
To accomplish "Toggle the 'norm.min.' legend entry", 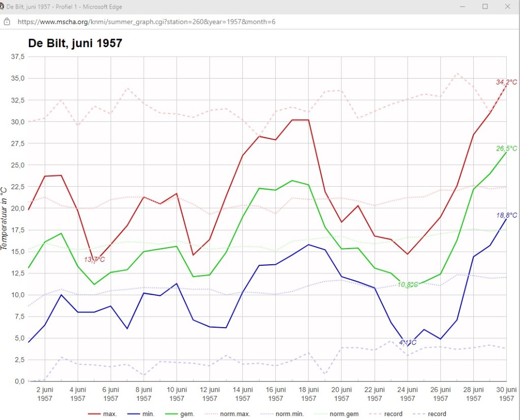I will (x=282, y=414).
